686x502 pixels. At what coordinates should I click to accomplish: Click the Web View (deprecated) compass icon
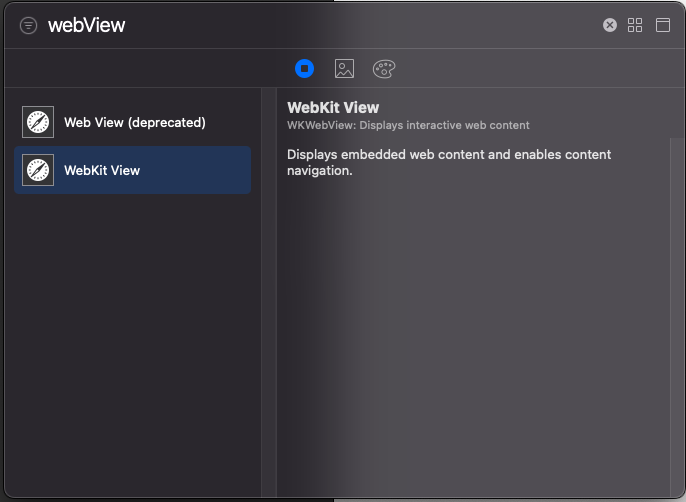[38, 122]
